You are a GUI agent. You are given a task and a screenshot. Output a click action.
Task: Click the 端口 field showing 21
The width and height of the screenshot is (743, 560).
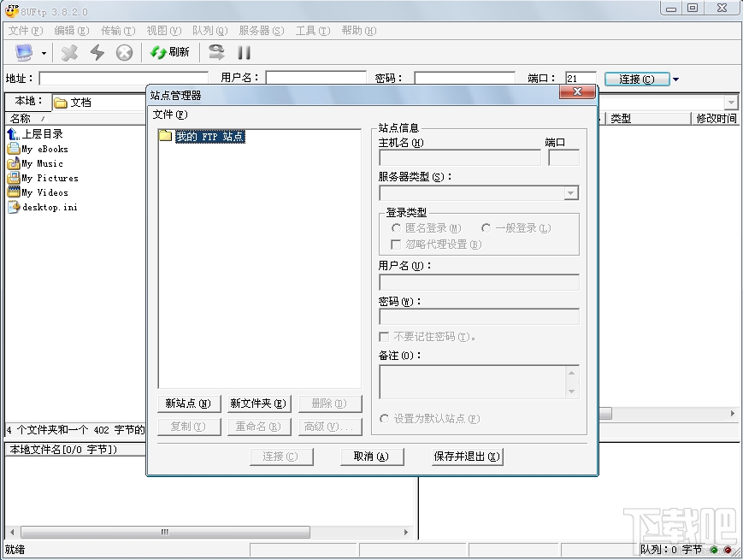[581, 78]
